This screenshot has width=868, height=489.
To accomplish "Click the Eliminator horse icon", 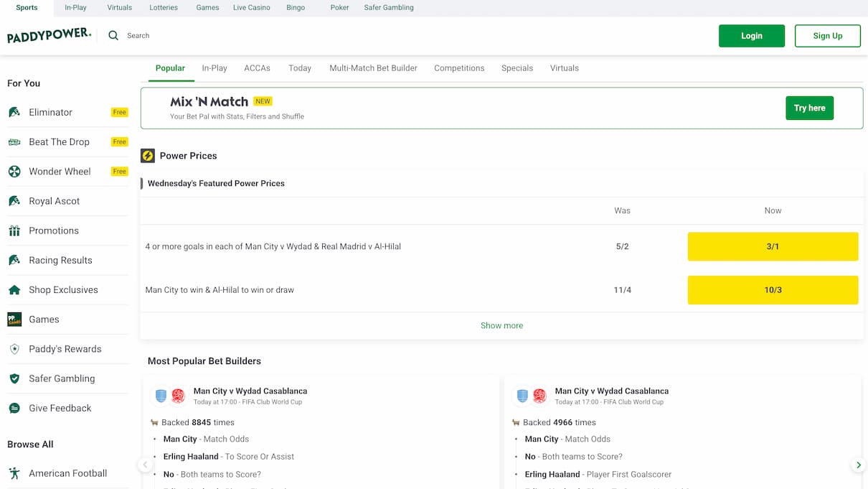I will tap(14, 112).
